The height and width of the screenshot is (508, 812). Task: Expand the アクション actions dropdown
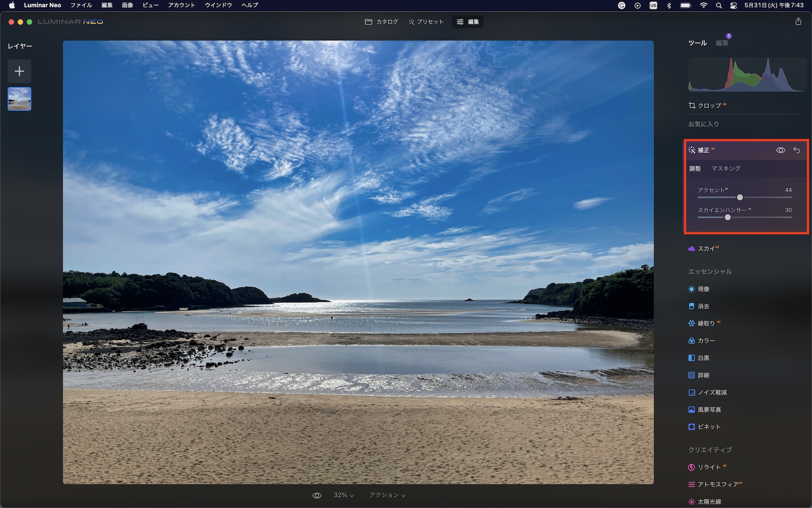tap(387, 495)
